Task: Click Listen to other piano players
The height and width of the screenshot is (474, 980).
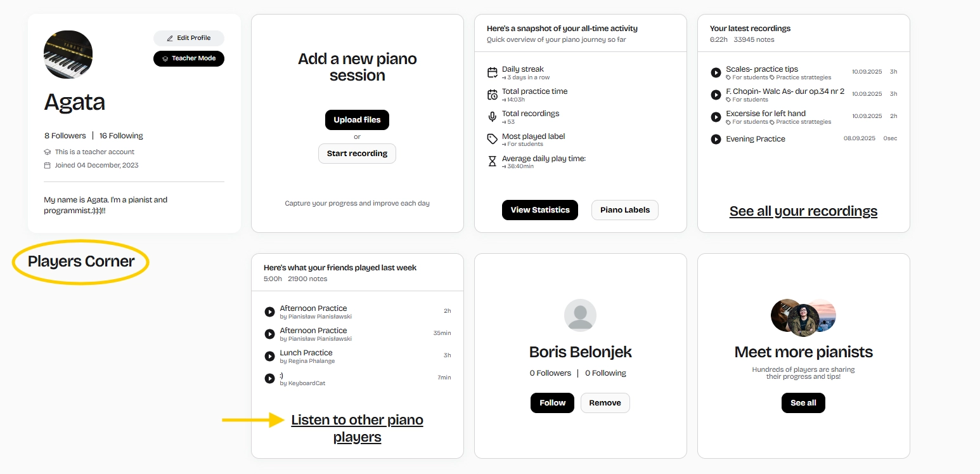Action: (357, 428)
